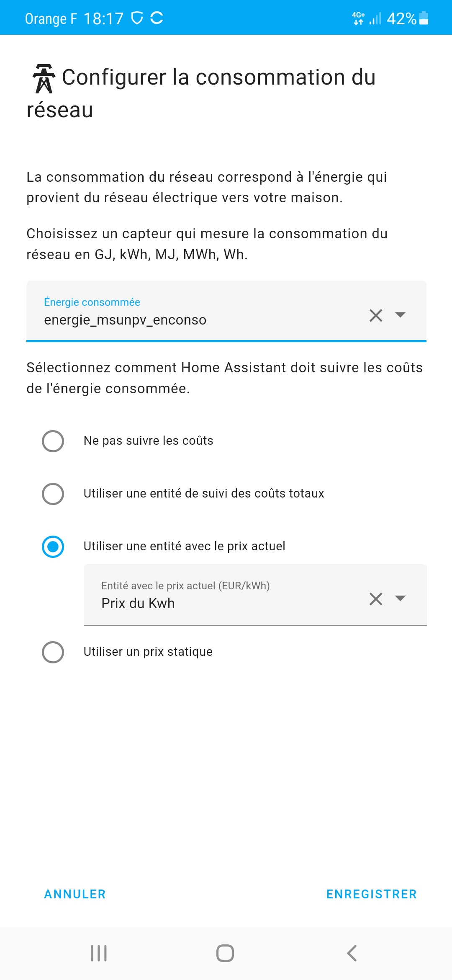Open the price entity dropdown arrow
The height and width of the screenshot is (980, 452).
coord(400,598)
